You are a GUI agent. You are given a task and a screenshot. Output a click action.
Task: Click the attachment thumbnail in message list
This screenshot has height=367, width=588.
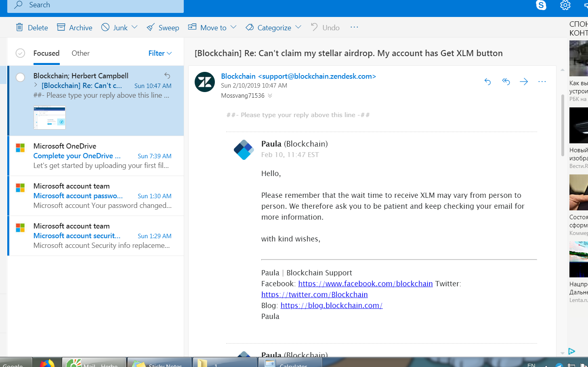pyautogui.click(x=50, y=117)
